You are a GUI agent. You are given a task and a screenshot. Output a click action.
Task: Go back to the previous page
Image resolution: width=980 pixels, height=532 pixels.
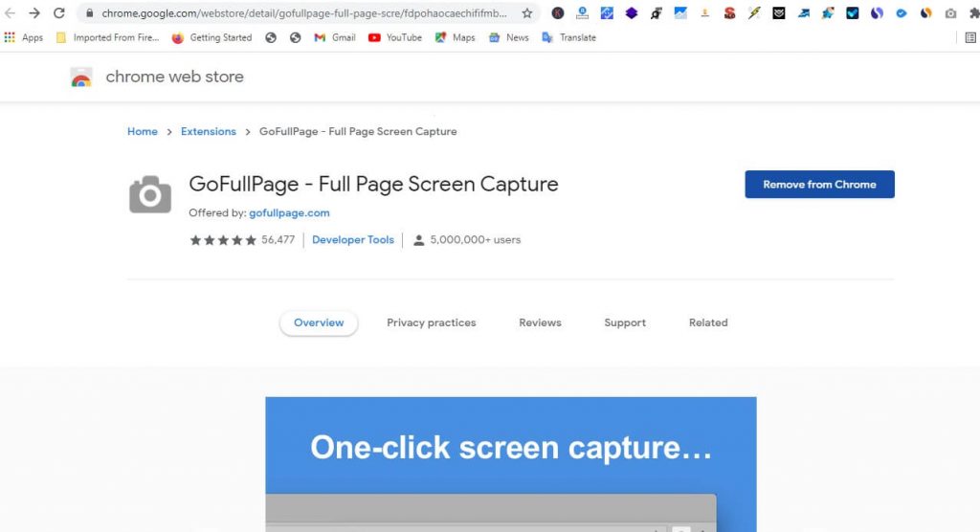(x=10, y=13)
